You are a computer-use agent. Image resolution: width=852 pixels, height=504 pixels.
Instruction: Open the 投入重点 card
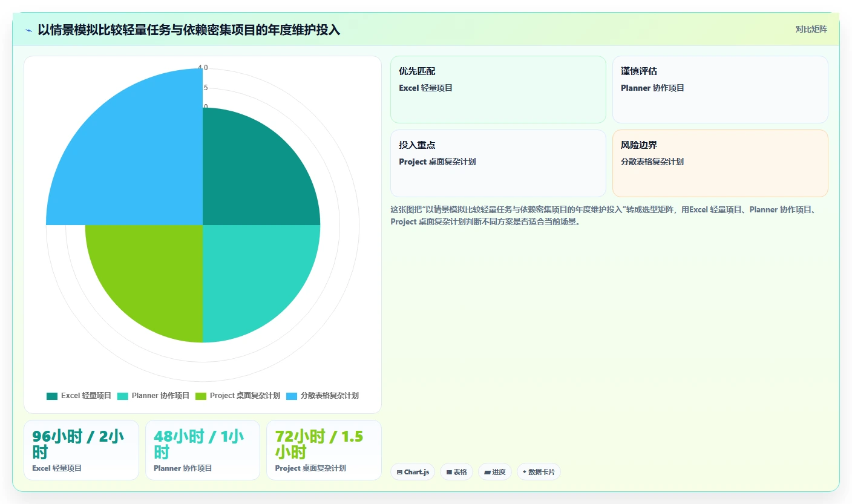[x=498, y=163]
